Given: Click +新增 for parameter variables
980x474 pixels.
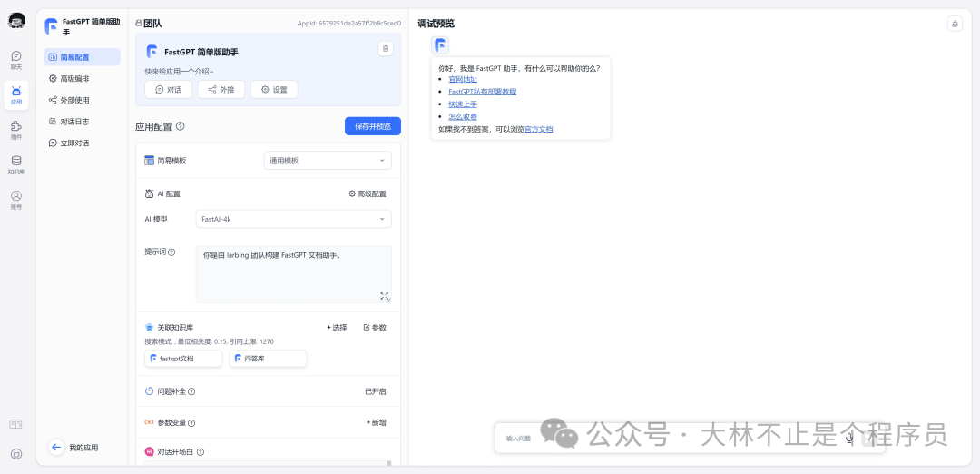Looking at the screenshot, I should click(376, 423).
